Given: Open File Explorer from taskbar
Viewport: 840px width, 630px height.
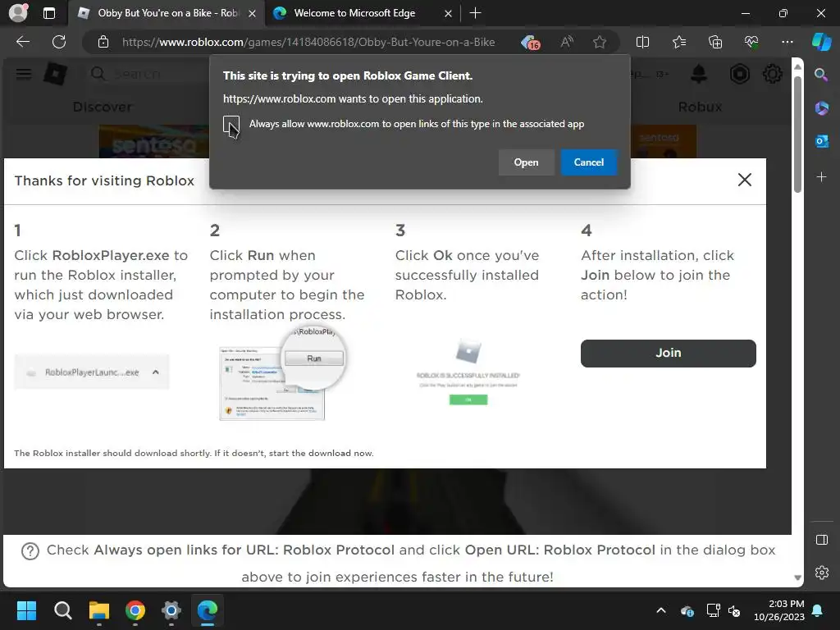Looking at the screenshot, I should [99, 610].
